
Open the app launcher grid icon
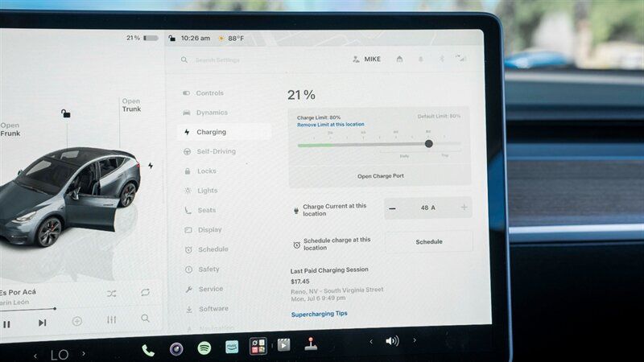[x=258, y=346]
